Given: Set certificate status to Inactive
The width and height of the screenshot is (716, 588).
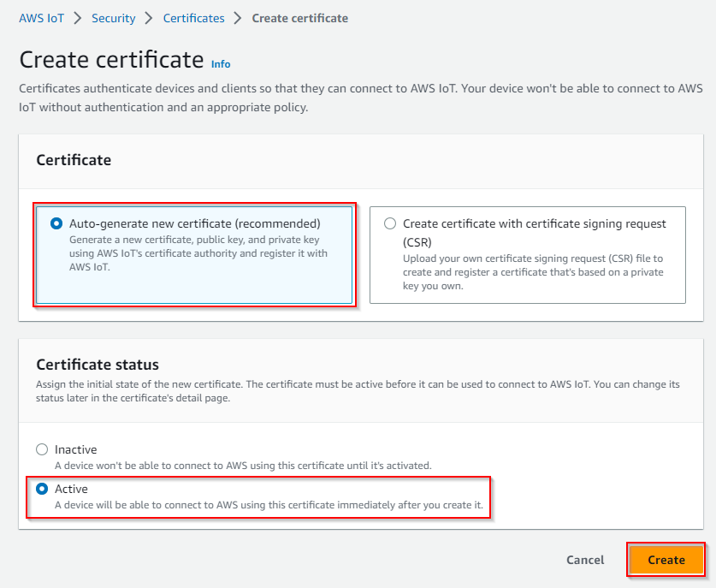Looking at the screenshot, I should (x=42, y=449).
